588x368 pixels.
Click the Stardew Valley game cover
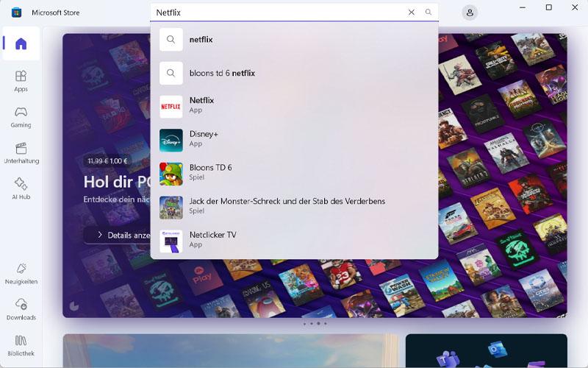[442, 281]
